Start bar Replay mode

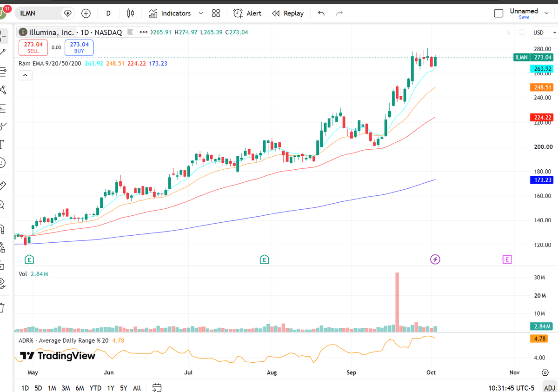pos(287,13)
